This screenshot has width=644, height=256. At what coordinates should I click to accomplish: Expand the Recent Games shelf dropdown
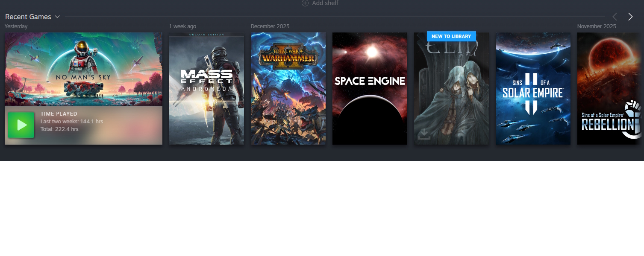tap(57, 17)
